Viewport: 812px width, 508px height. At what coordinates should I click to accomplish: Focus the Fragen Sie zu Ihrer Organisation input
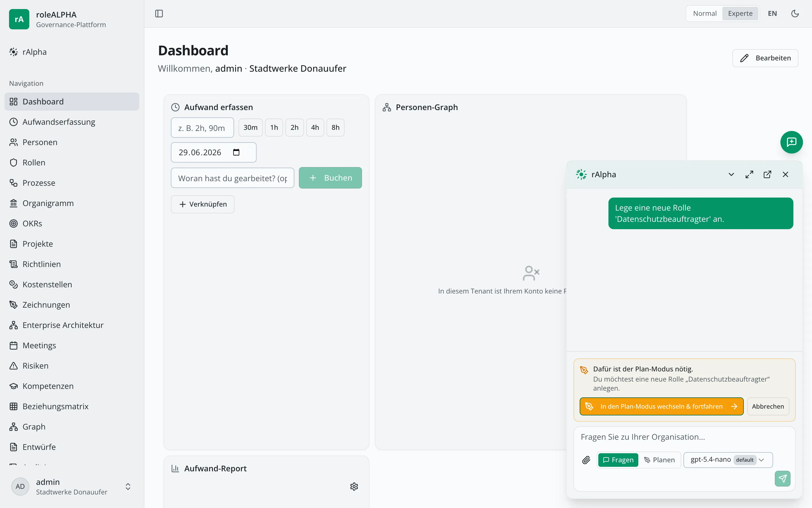tap(685, 437)
